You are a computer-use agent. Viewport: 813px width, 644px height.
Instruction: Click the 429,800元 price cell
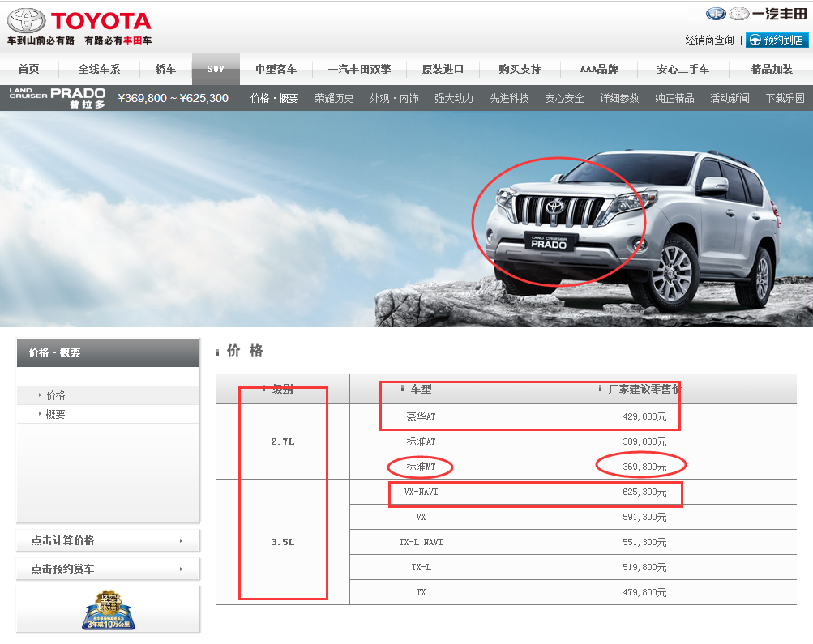tap(644, 416)
